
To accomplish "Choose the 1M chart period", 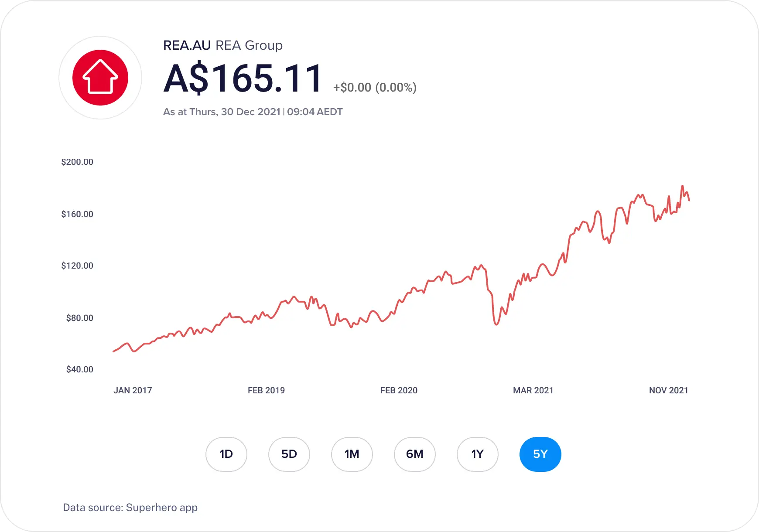I will pyautogui.click(x=352, y=454).
